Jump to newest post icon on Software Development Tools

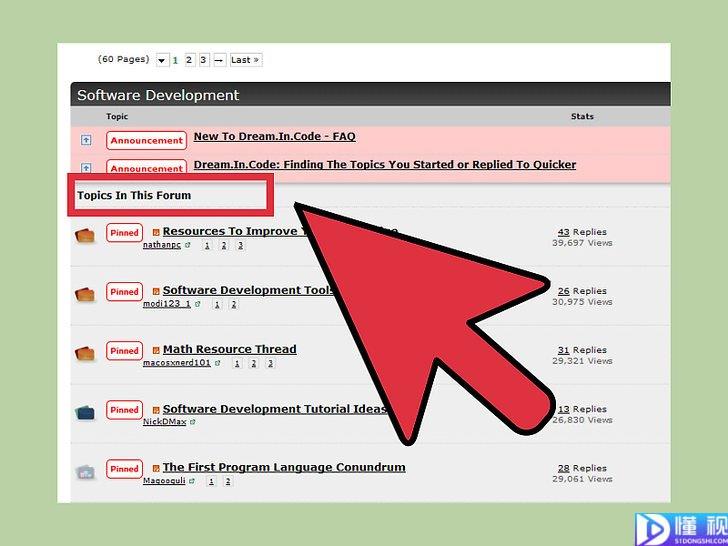pyautogui.click(x=156, y=291)
